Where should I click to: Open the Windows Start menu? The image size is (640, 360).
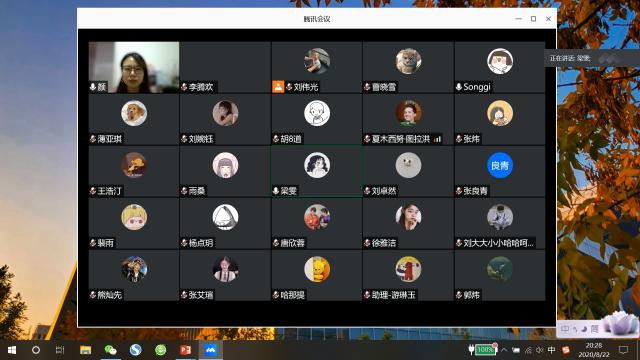click(x=12, y=350)
